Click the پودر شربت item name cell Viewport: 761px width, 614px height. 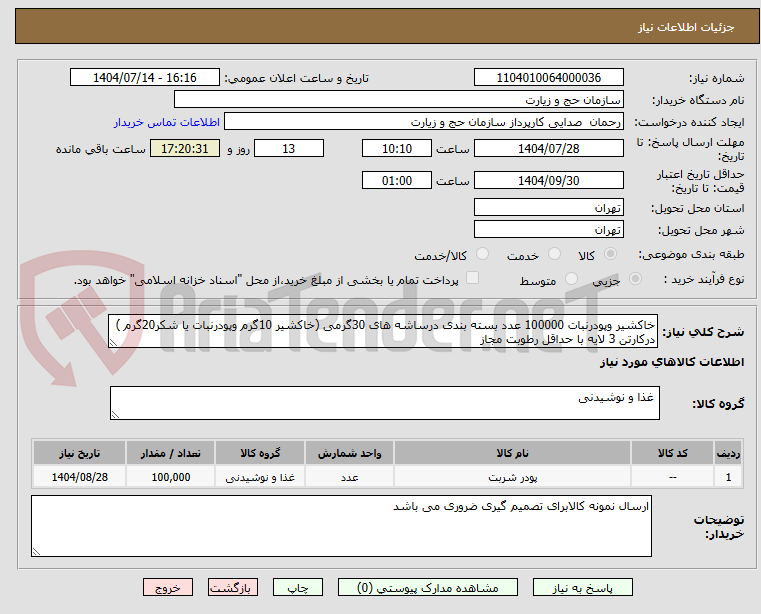coord(513,477)
